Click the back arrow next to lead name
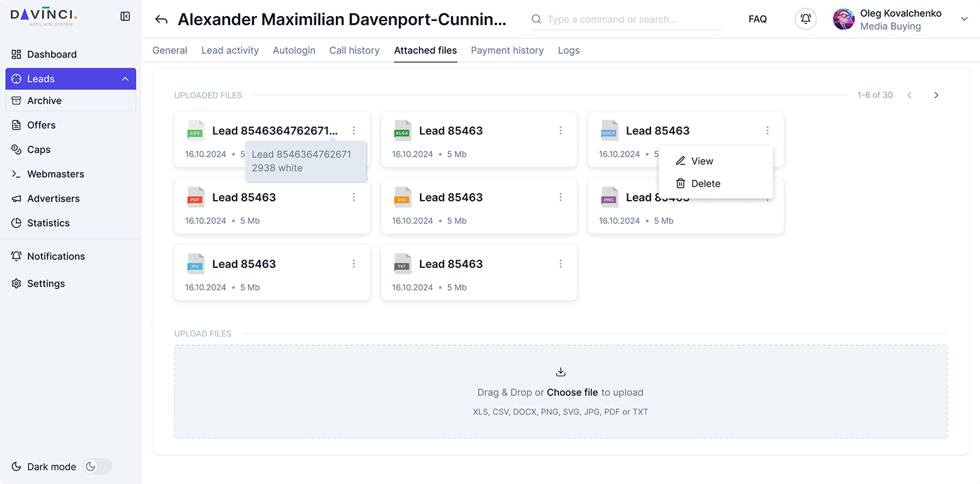This screenshot has height=484, width=980. [162, 20]
